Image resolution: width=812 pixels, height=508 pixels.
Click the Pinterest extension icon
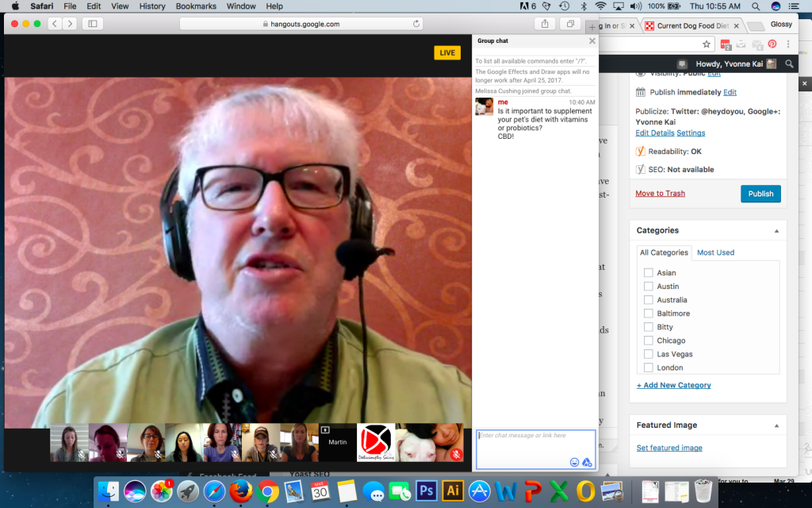(x=772, y=45)
